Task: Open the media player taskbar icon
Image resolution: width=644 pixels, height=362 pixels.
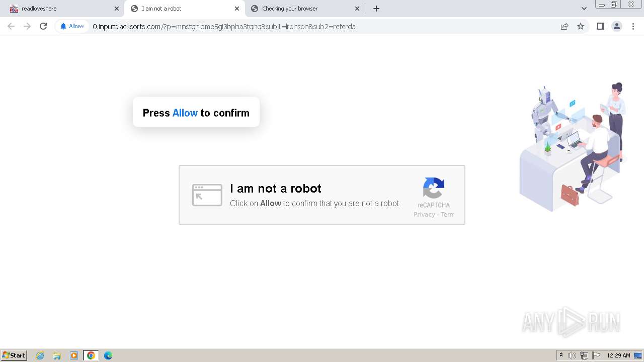Action: coord(74,355)
